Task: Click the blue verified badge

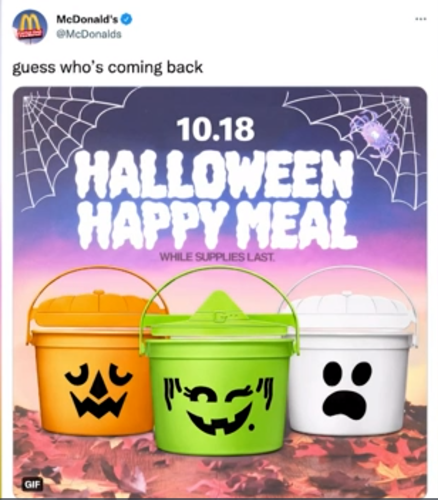Action: coord(127,20)
